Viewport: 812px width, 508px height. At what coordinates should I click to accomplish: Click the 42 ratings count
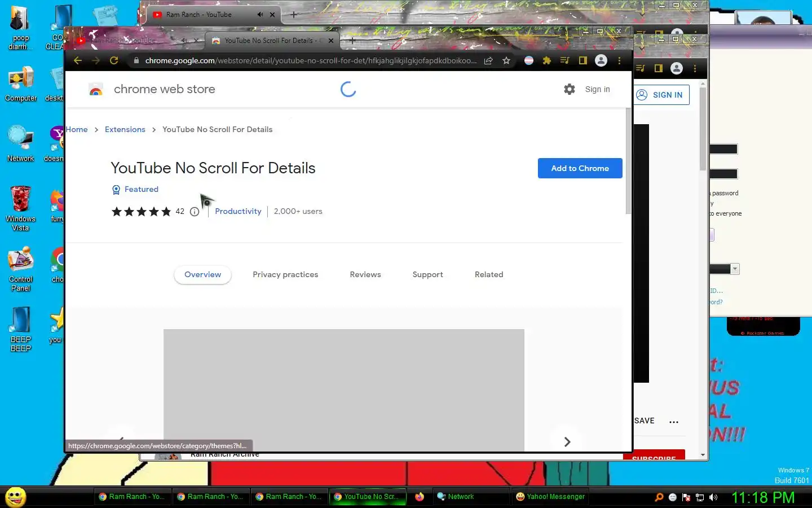180,211
